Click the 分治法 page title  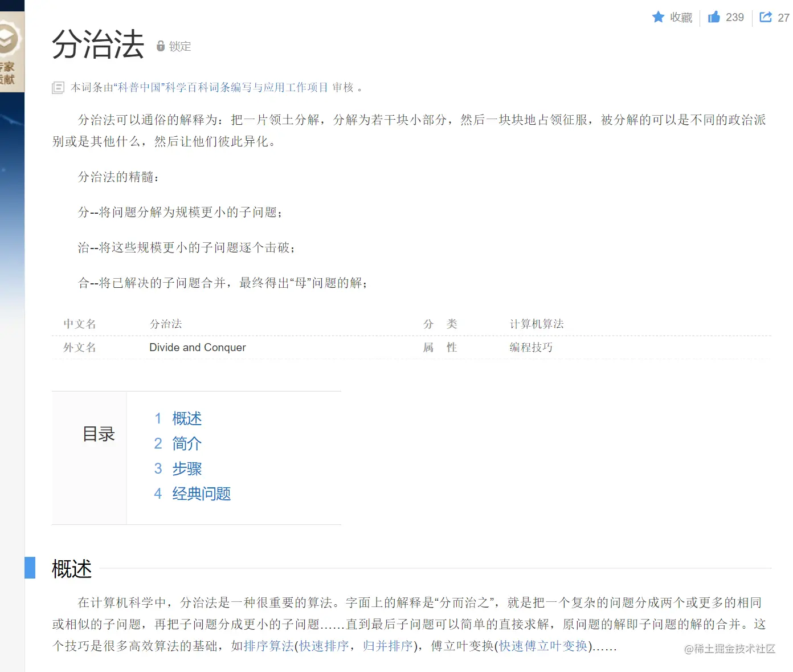click(98, 44)
